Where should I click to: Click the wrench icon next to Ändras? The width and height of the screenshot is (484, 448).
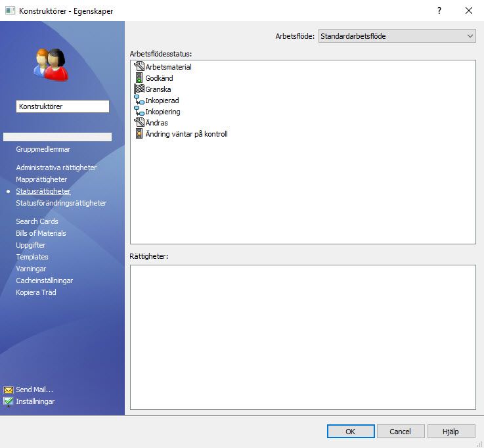coord(139,122)
